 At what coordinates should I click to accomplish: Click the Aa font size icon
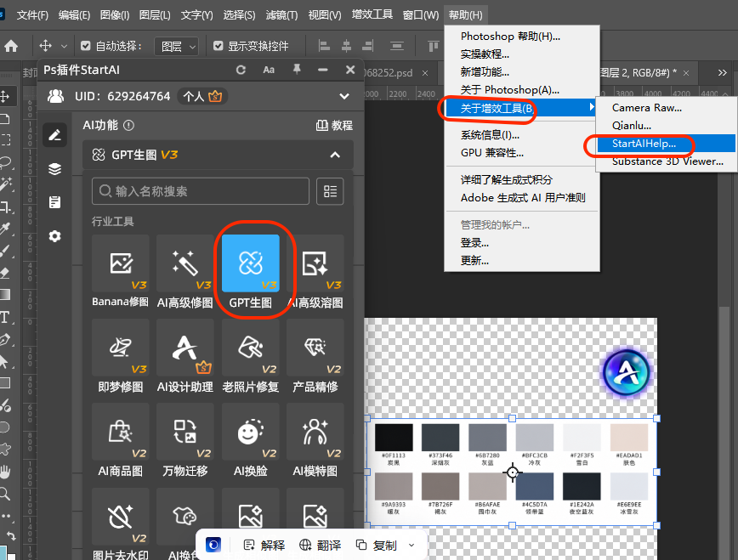pyautogui.click(x=269, y=71)
